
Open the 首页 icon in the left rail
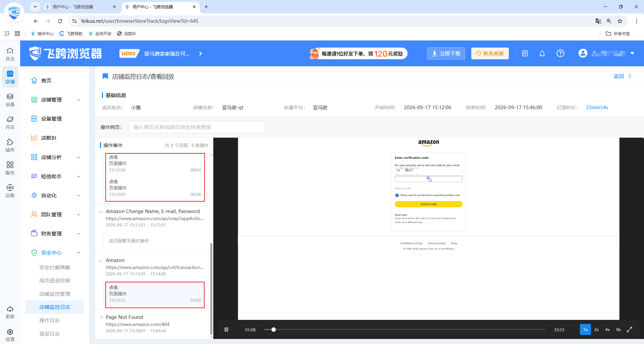tap(10, 54)
